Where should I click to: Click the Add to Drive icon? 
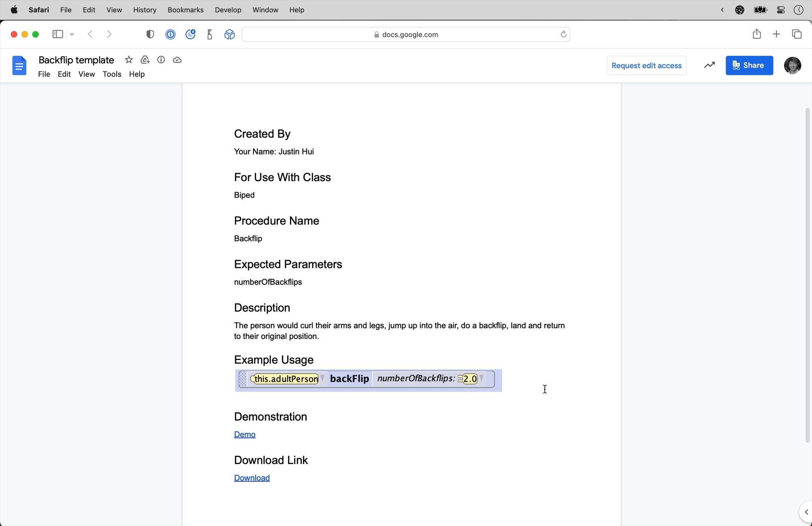tap(145, 60)
